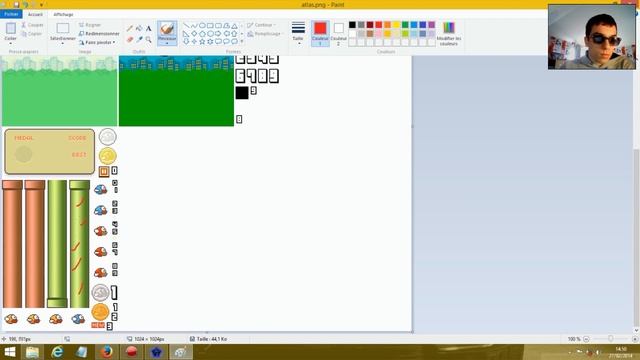Pick the orange color swatch
The height and width of the screenshot is (360, 640).
pyautogui.click(x=387, y=25)
